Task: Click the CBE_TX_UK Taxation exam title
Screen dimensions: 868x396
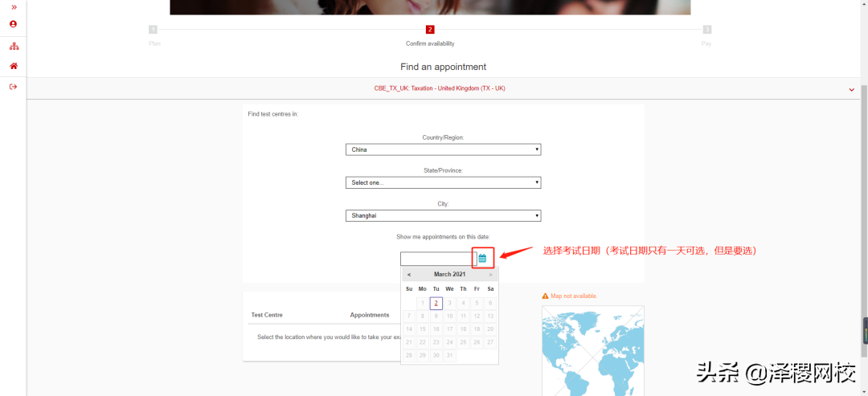Action: point(440,88)
